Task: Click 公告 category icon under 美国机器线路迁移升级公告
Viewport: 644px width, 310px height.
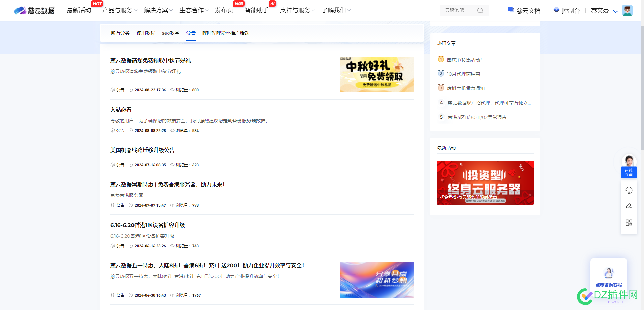Action: (x=113, y=165)
